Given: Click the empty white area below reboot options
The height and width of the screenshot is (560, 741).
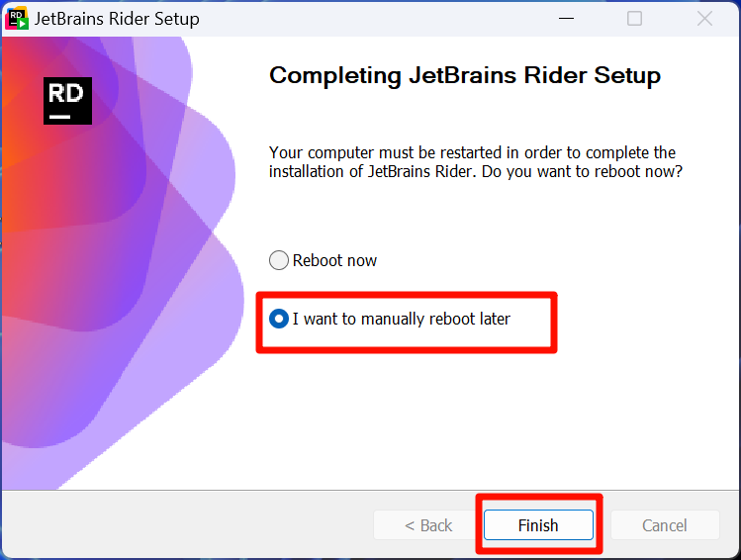Looking at the screenshot, I should [492, 420].
